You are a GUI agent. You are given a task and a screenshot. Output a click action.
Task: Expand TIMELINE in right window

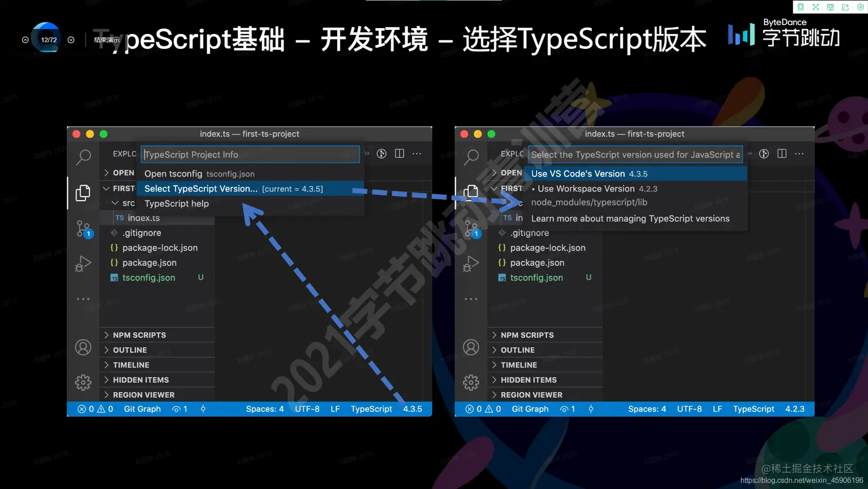click(545, 365)
